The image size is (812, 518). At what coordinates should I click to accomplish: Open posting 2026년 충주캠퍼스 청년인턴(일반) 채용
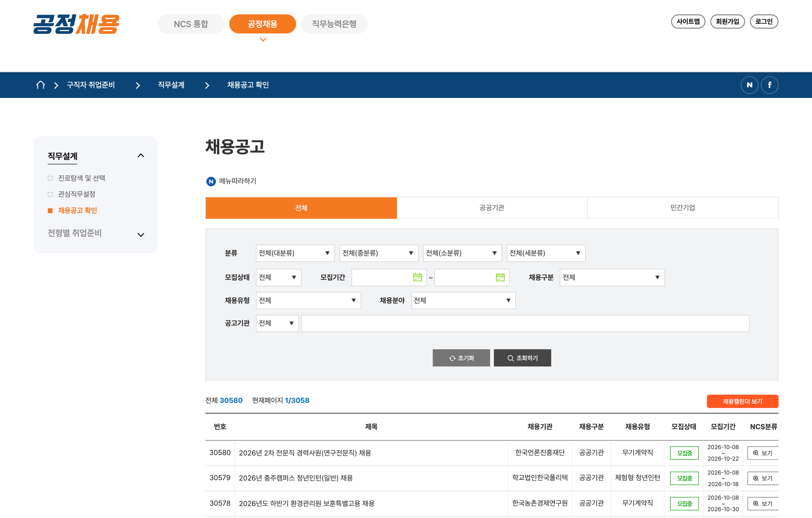[296, 478]
